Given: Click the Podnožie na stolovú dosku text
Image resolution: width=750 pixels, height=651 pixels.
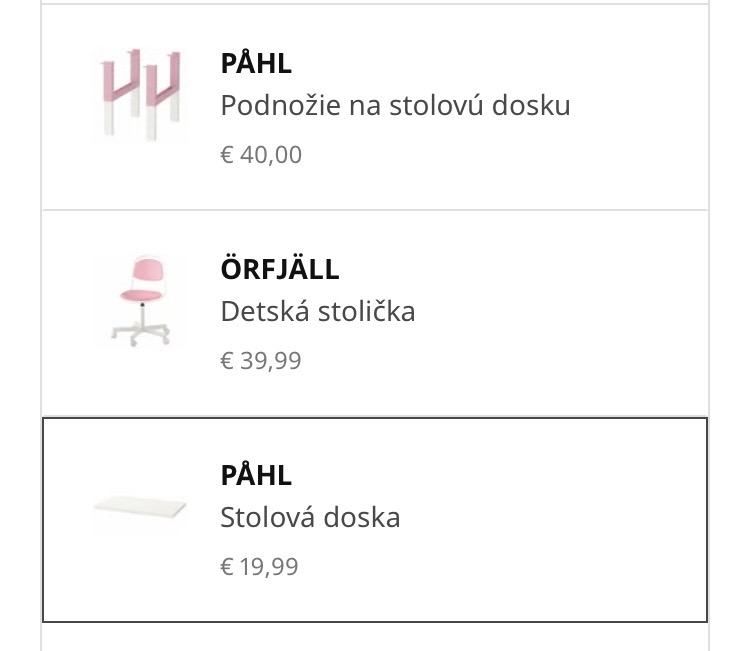Looking at the screenshot, I should (x=395, y=105).
